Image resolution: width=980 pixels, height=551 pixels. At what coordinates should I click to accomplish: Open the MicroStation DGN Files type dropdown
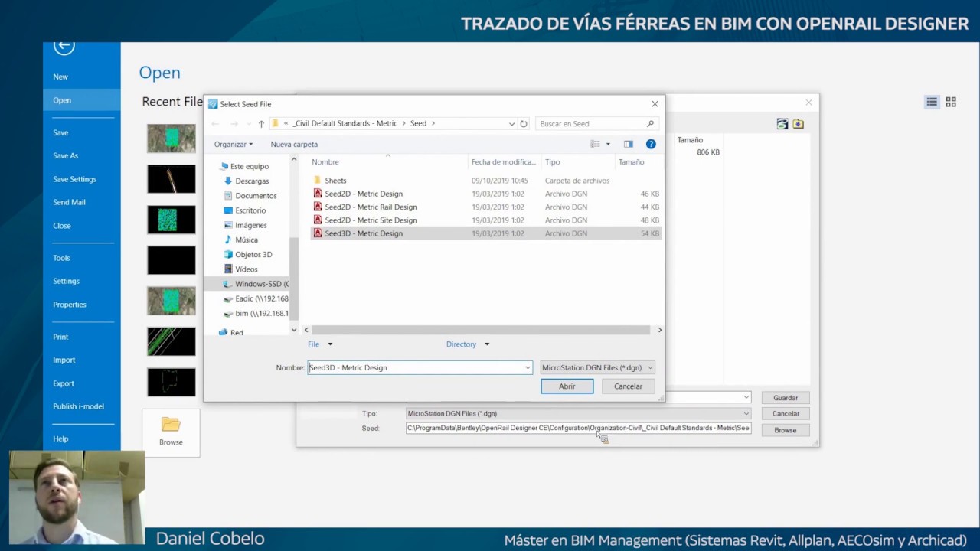pyautogui.click(x=597, y=368)
